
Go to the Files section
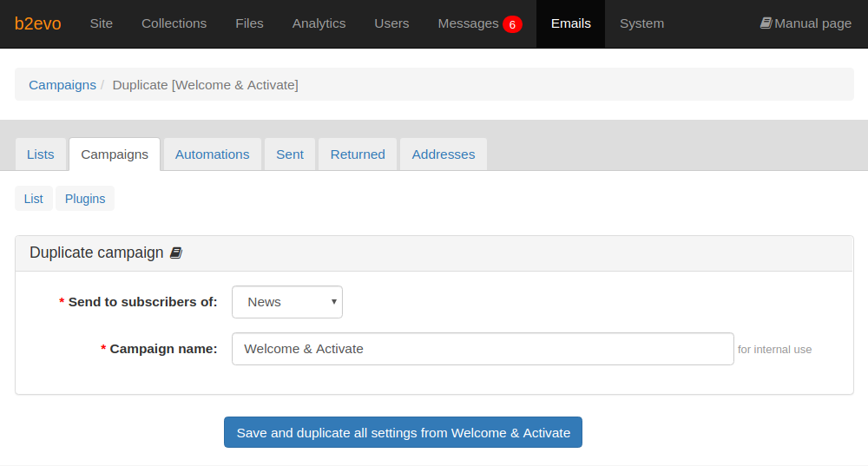[x=249, y=23]
